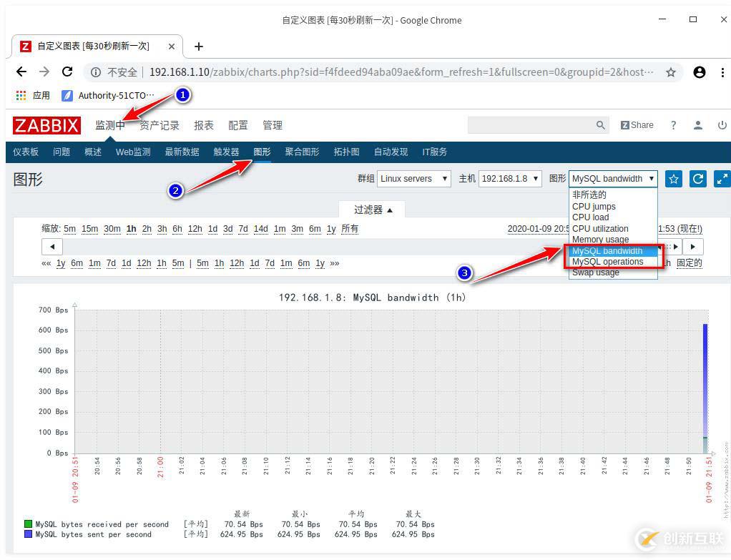Go to the 图形 submenu
The height and width of the screenshot is (560, 731).
[262, 152]
